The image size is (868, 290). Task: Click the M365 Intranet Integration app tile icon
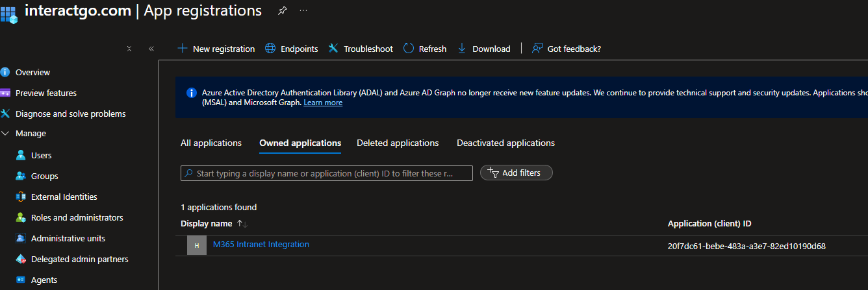[197, 245]
